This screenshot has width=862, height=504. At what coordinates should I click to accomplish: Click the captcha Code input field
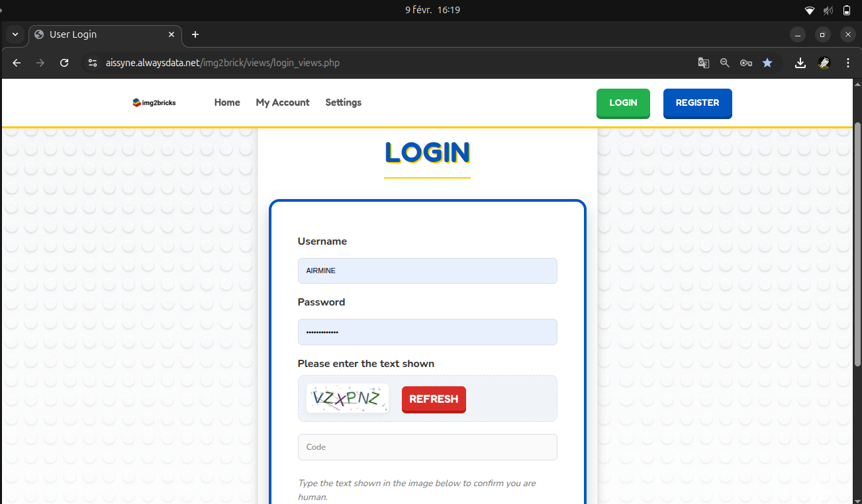click(427, 447)
